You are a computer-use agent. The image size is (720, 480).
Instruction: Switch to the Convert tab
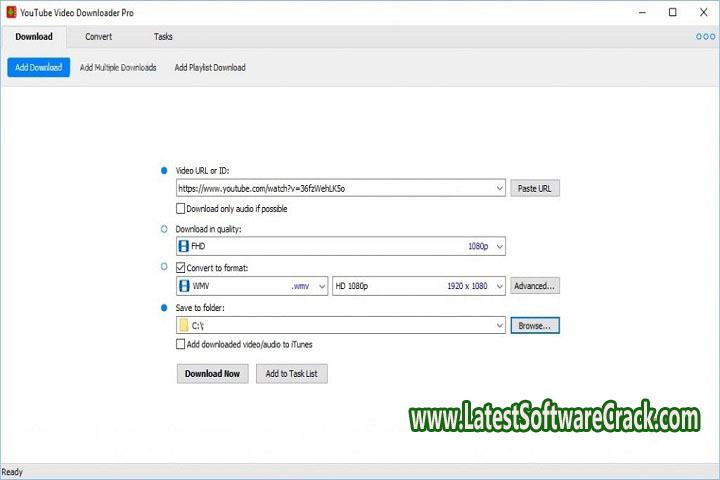click(98, 37)
